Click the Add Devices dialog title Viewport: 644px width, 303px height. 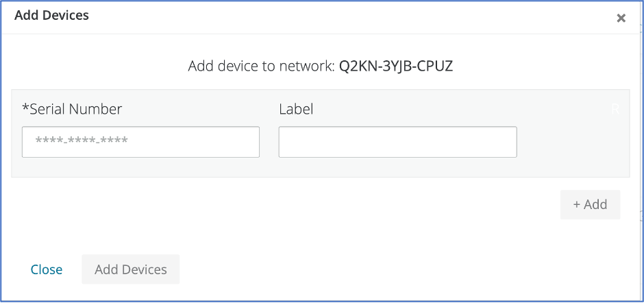51,14
